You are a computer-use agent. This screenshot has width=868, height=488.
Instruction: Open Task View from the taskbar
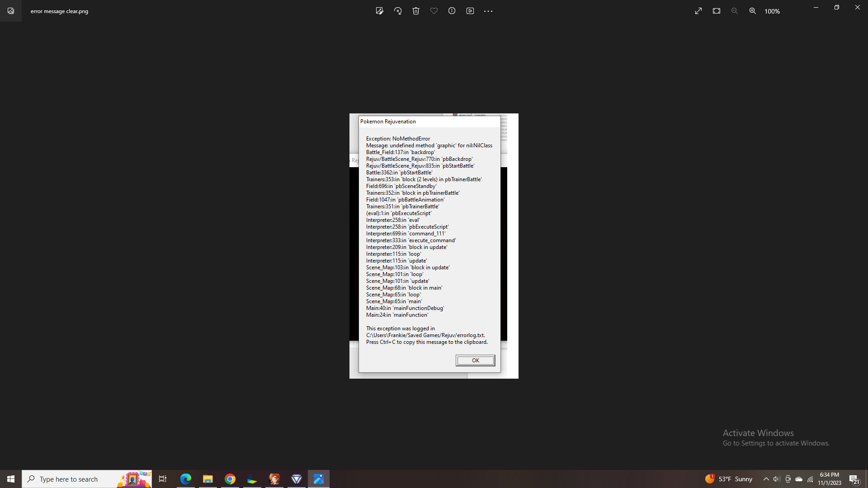pyautogui.click(x=163, y=479)
